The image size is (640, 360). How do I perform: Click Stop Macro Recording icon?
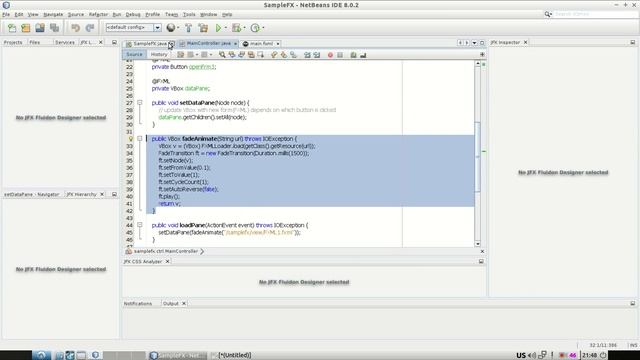tap(340, 55)
